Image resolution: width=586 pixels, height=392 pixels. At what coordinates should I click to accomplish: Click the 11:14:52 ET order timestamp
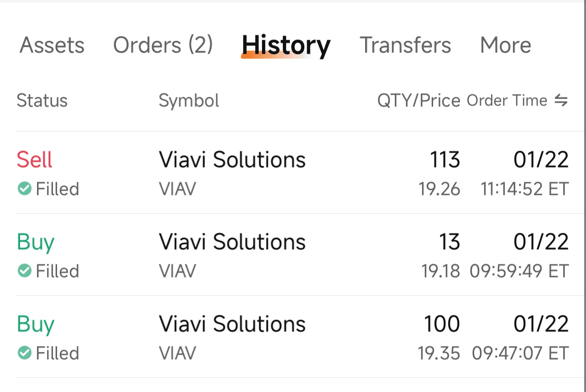coord(524,189)
